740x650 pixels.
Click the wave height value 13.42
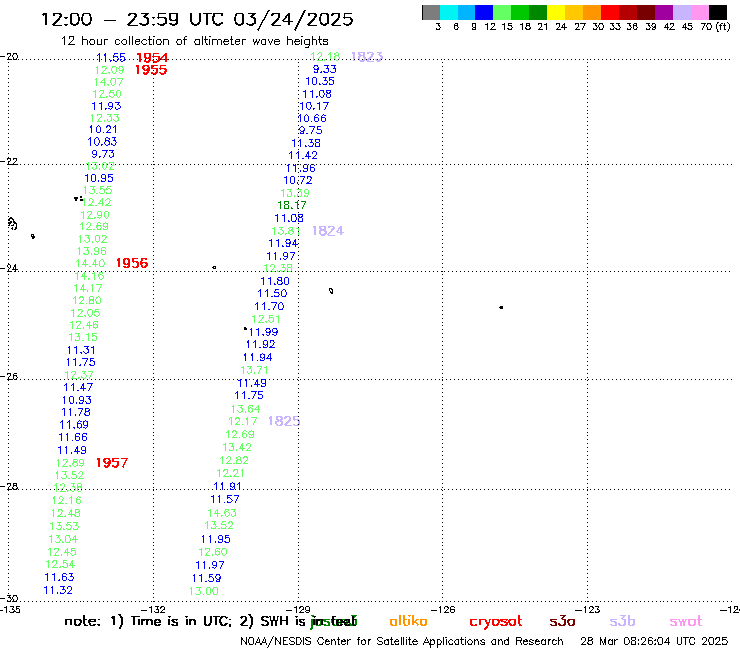click(x=237, y=447)
